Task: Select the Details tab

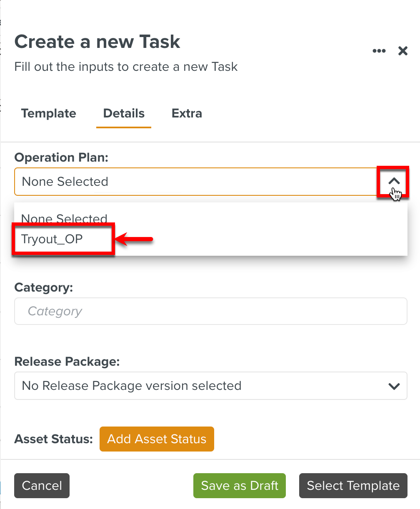Action: 124,114
